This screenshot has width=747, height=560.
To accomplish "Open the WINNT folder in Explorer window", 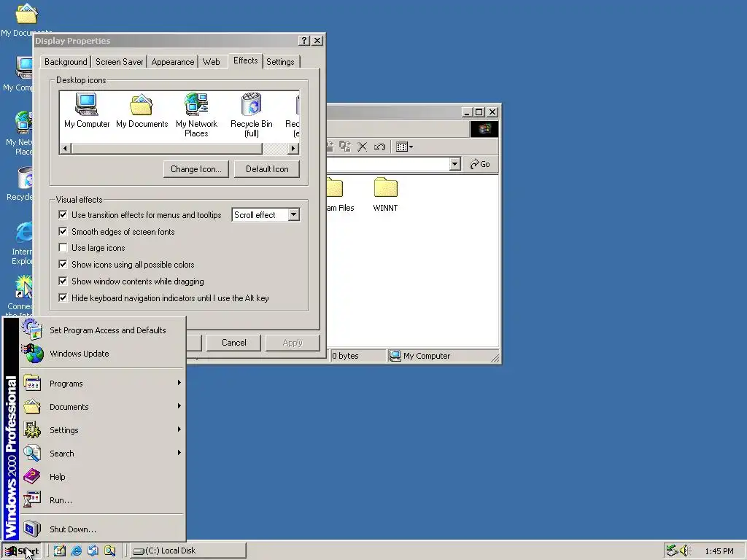I will [x=385, y=194].
